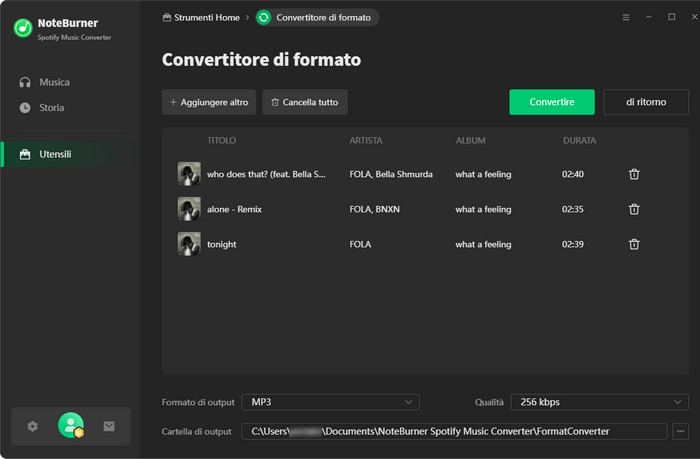Click artist 'FOLA, BNXN'

[375, 209]
